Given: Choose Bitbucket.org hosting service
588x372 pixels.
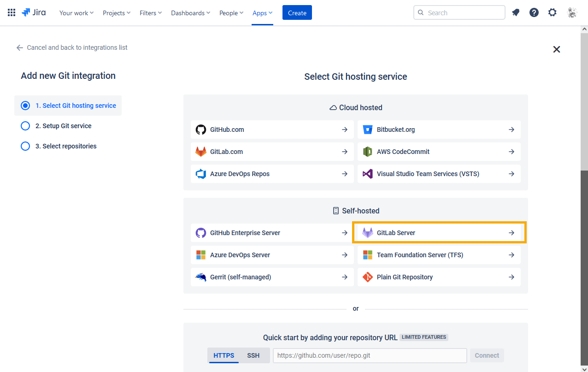Looking at the screenshot, I should 439,130.
